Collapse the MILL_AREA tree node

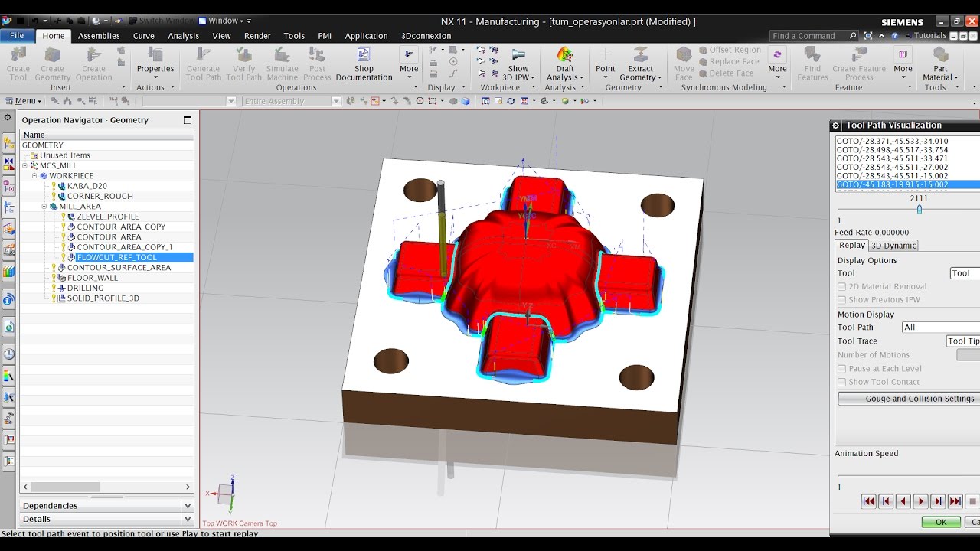45,207
